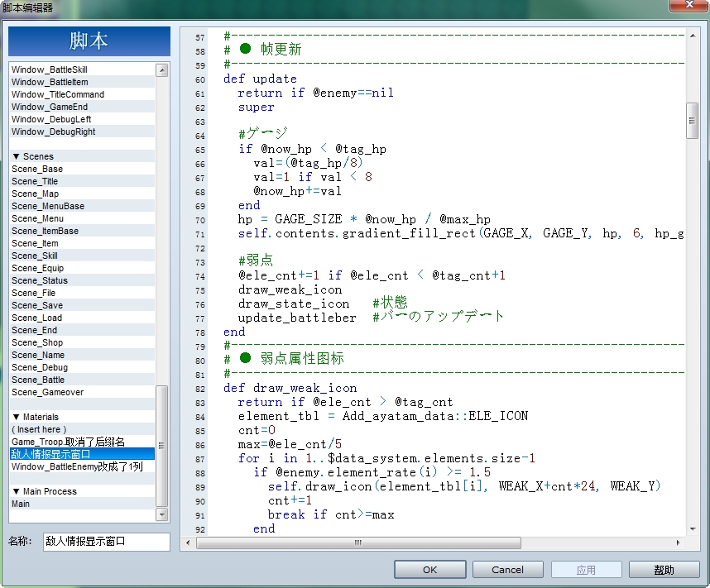Select the Scene_Status script
This screenshot has width=710, height=588.
point(82,280)
